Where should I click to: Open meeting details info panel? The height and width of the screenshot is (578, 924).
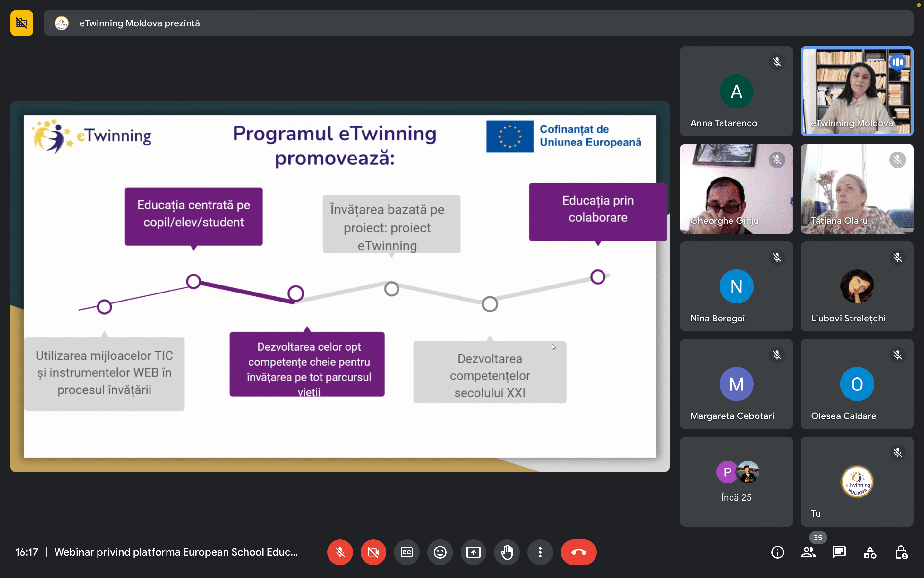click(777, 552)
